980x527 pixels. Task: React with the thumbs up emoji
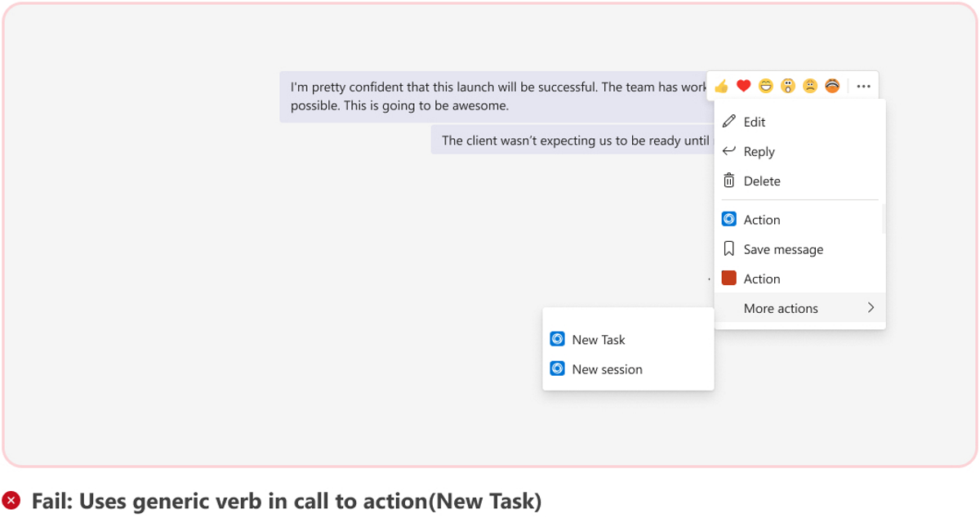(721, 87)
